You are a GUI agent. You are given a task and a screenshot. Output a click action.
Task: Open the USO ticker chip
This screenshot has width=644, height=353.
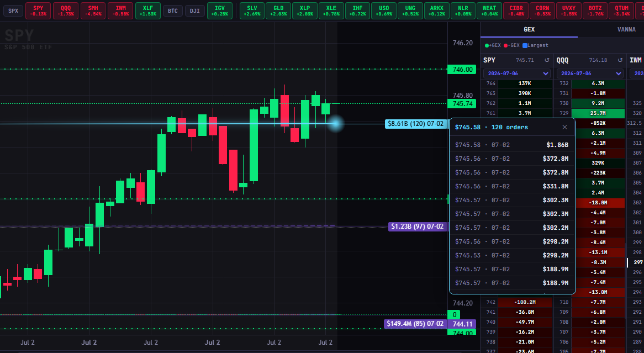384,10
